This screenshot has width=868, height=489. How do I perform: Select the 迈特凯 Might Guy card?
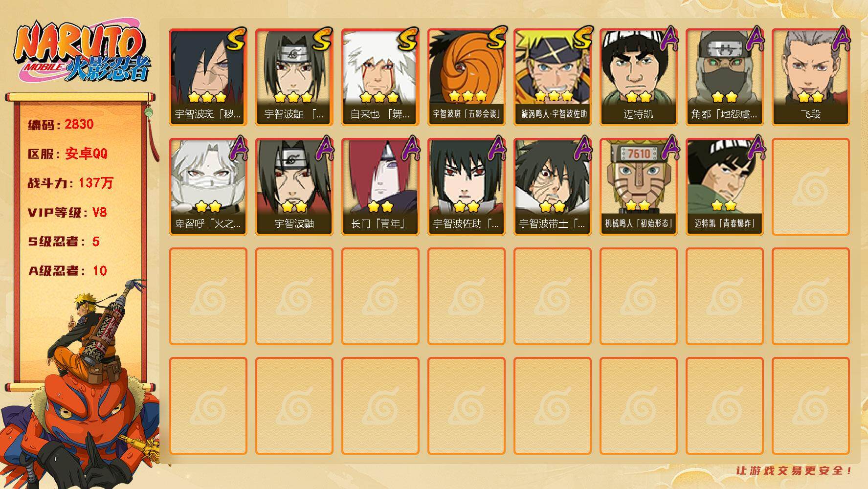point(638,77)
